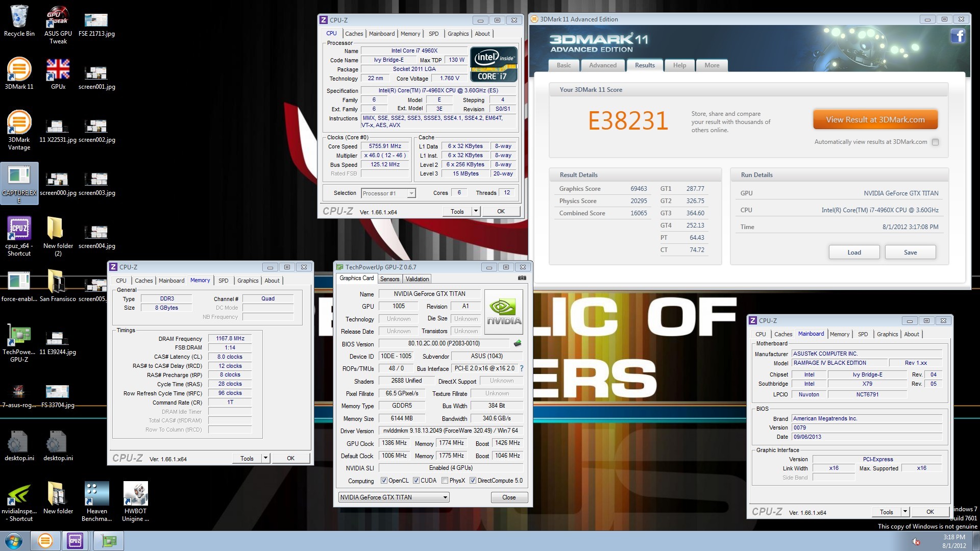Launch 3DMark 11 desktop shortcut
980x551 pixels.
(19, 73)
